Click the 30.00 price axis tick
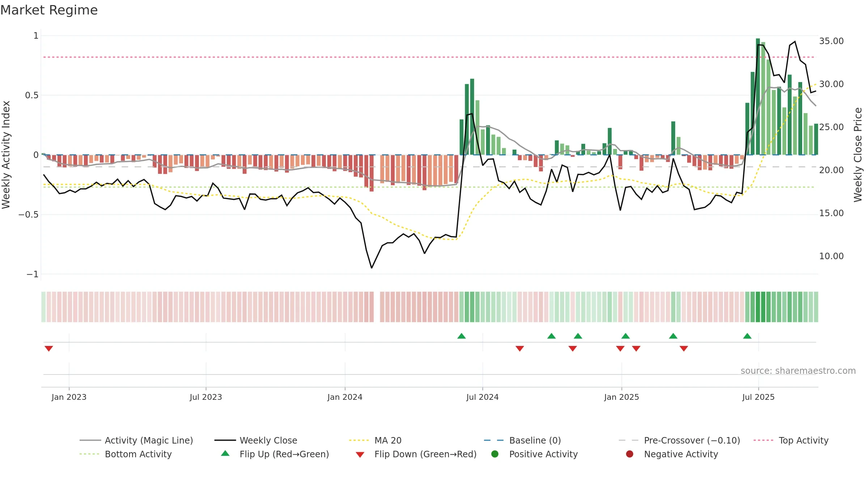Screen dimensions: 868x488 tap(831, 84)
